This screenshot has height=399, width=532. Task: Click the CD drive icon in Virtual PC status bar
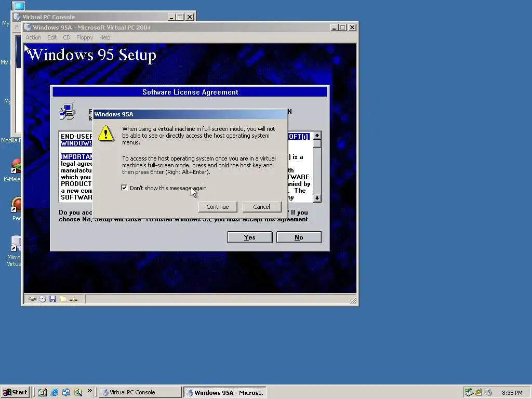point(43,299)
